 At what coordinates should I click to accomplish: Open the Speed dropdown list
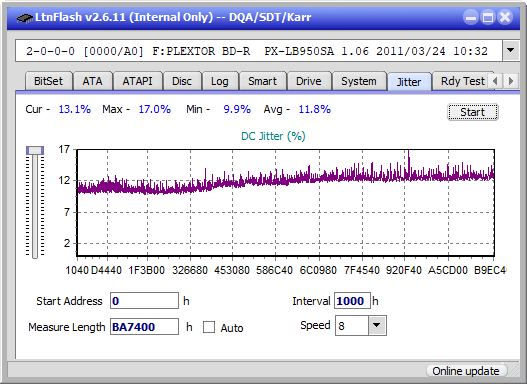pyautogui.click(x=377, y=325)
